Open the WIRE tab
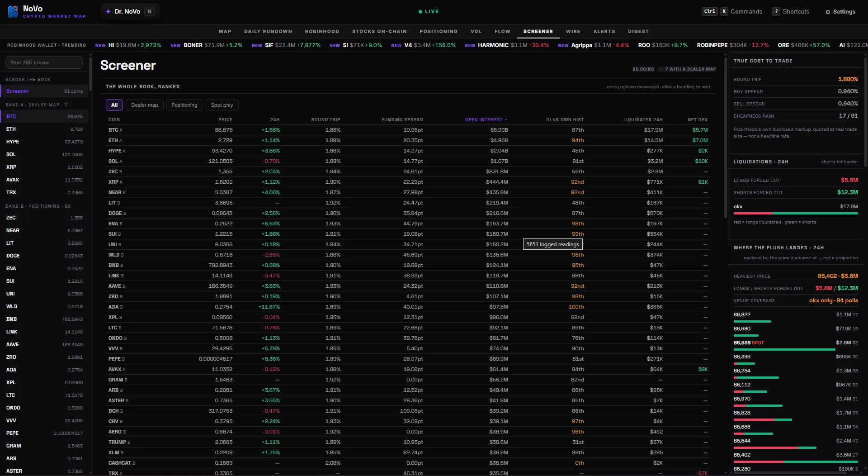Screen dimensions: 868x476 (573, 31)
